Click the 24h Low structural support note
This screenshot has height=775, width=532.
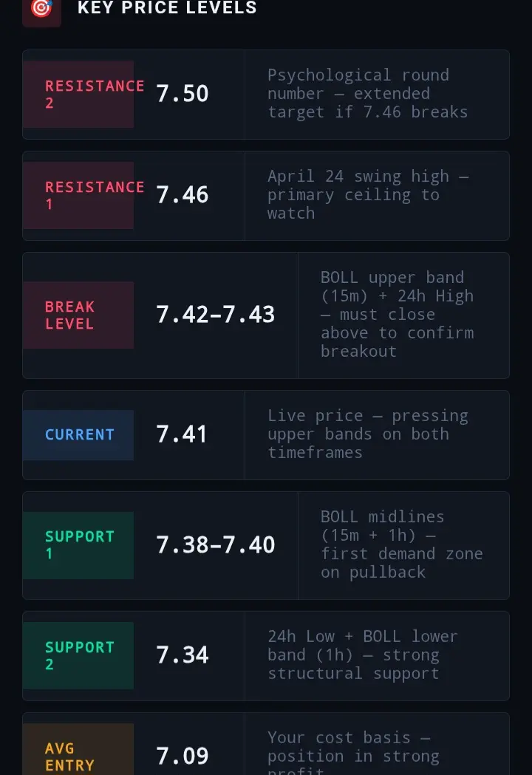coord(363,655)
